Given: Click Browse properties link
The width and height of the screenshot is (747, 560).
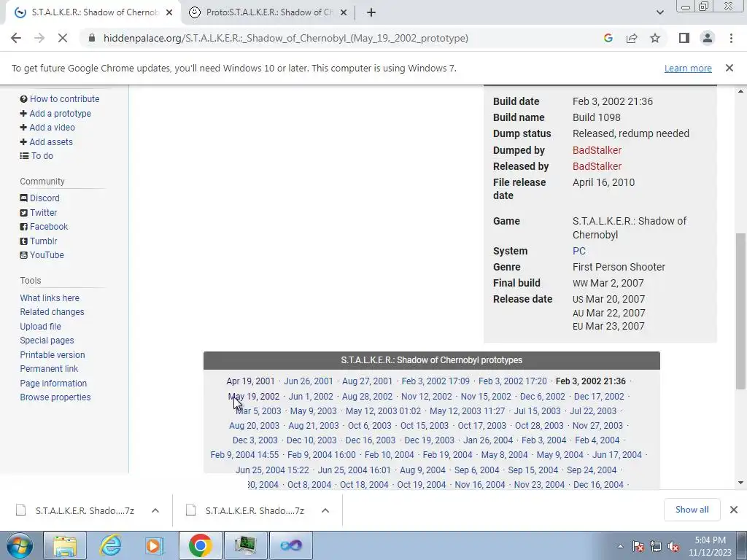Looking at the screenshot, I should (x=55, y=397).
